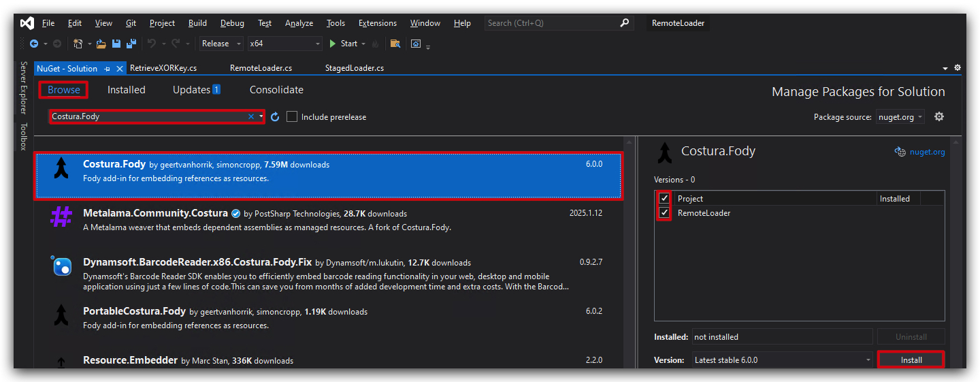Navigate backward with the blue arrow button
The width and height of the screenshot is (980, 382).
(x=33, y=44)
